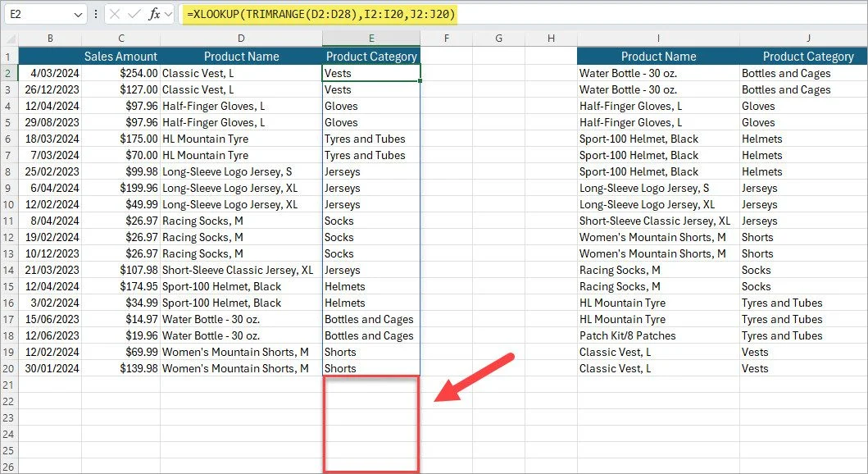Select column D header
This screenshot has width=868, height=474.
tap(241, 39)
